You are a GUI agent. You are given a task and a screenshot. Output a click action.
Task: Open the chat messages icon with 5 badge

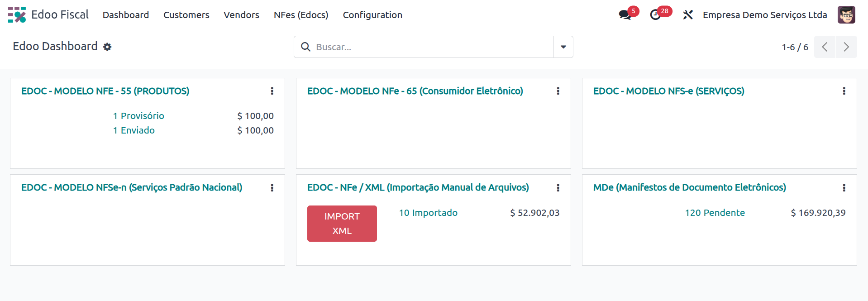[625, 15]
